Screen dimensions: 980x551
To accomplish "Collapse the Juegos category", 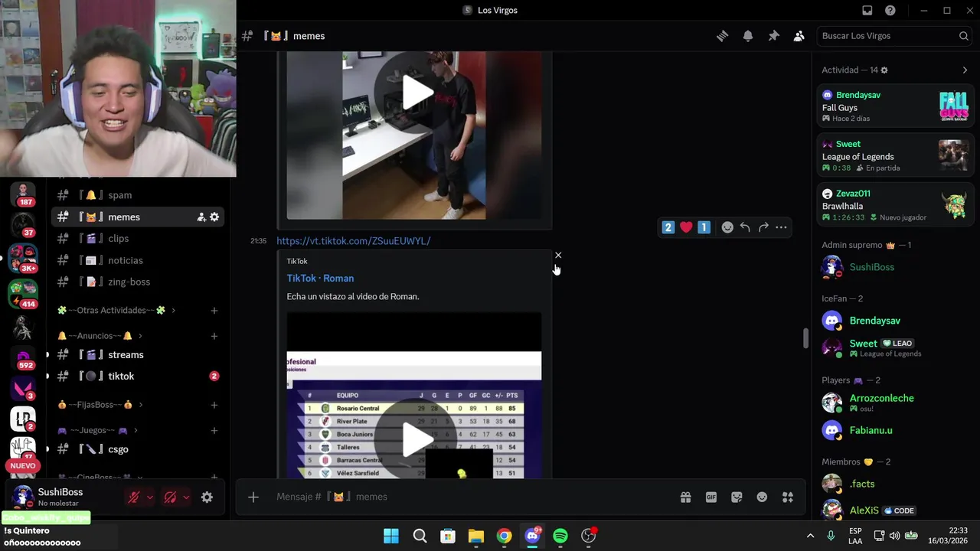I will tap(97, 431).
